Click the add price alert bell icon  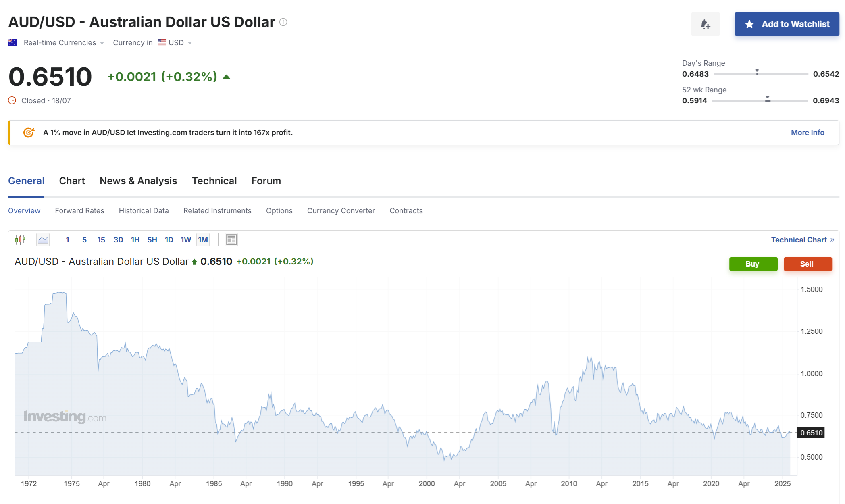705,24
